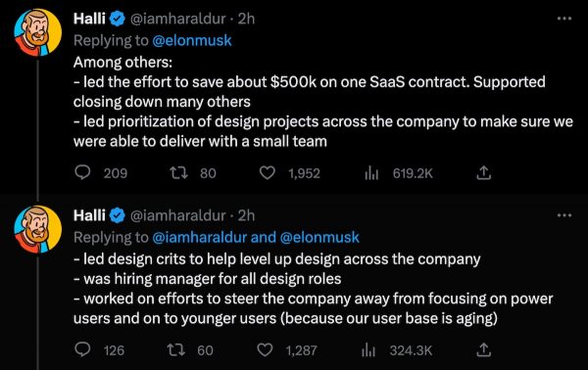The image size is (588, 370).
Task: Open the more options menu on second tweet
Action: 564,215
